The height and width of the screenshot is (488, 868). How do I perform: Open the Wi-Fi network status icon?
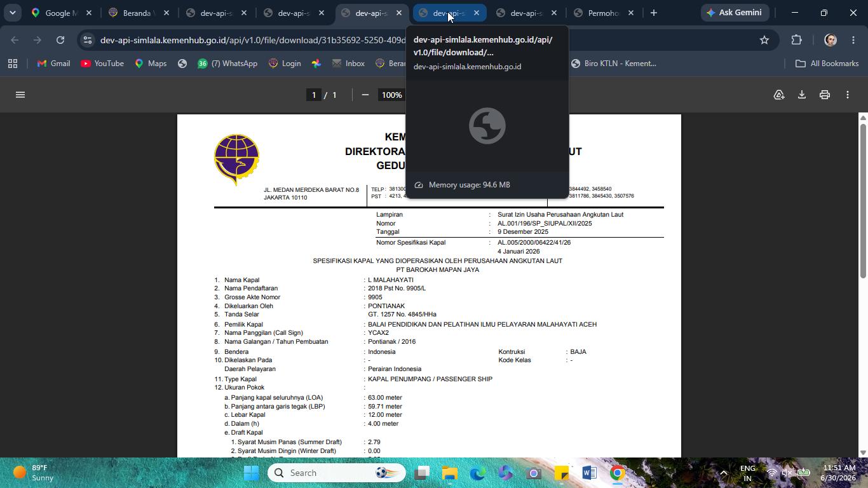coord(772,473)
